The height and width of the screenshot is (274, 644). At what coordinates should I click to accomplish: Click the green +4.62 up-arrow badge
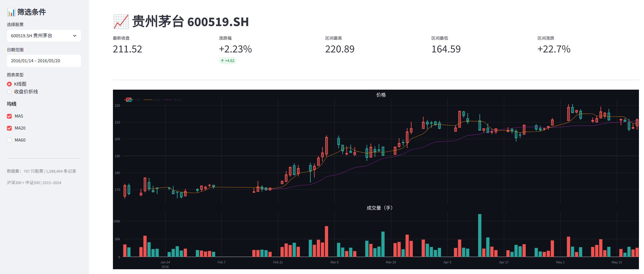pos(227,61)
